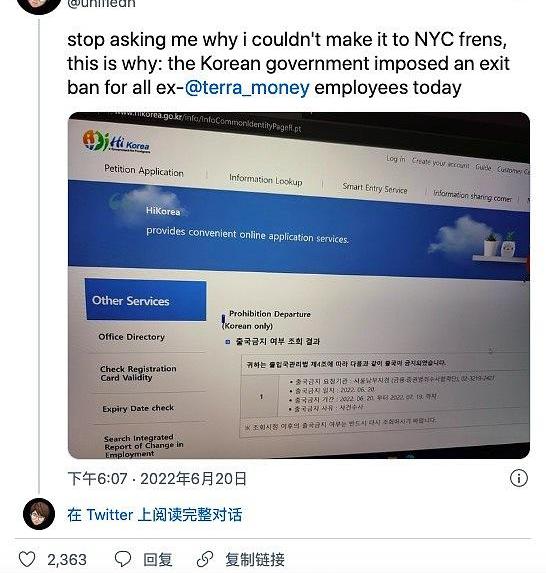546x573 pixels.
Task: Open the embedded Hi Korea photo
Action: [299, 285]
